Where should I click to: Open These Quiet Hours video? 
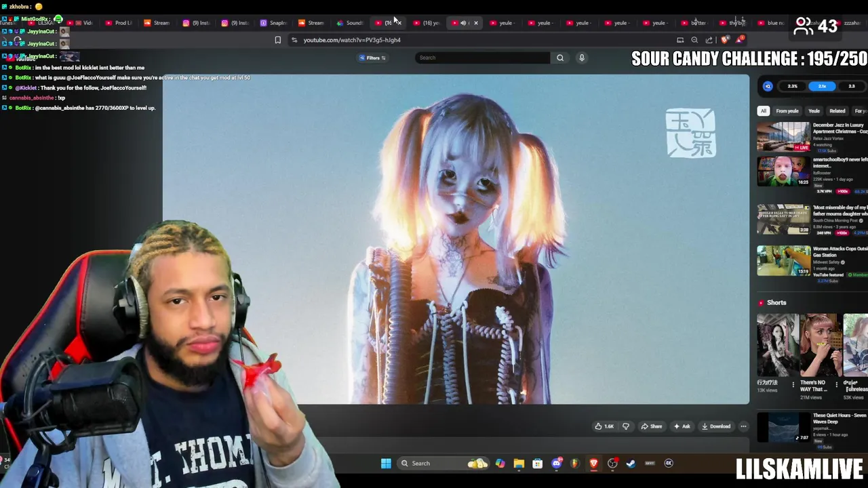(783, 428)
